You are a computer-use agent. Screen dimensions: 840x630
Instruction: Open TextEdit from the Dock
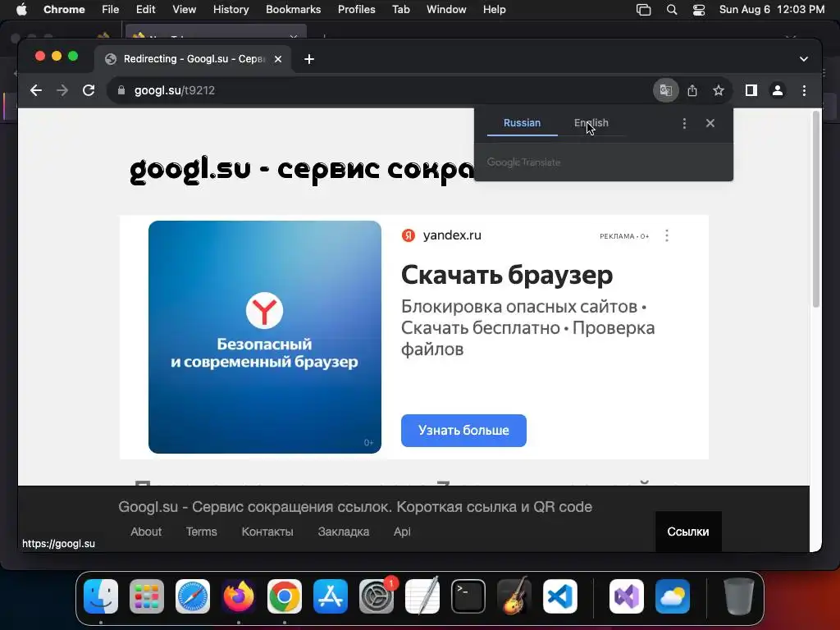[422, 596]
